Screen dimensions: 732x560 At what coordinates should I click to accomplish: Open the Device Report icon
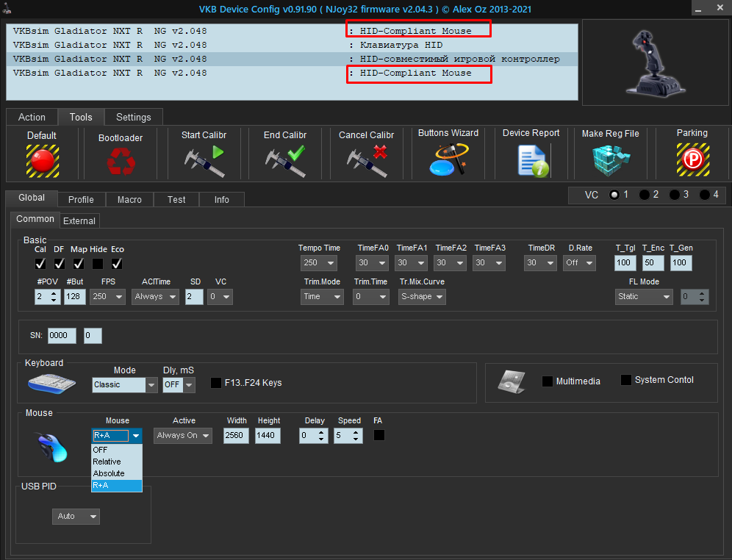click(532, 160)
